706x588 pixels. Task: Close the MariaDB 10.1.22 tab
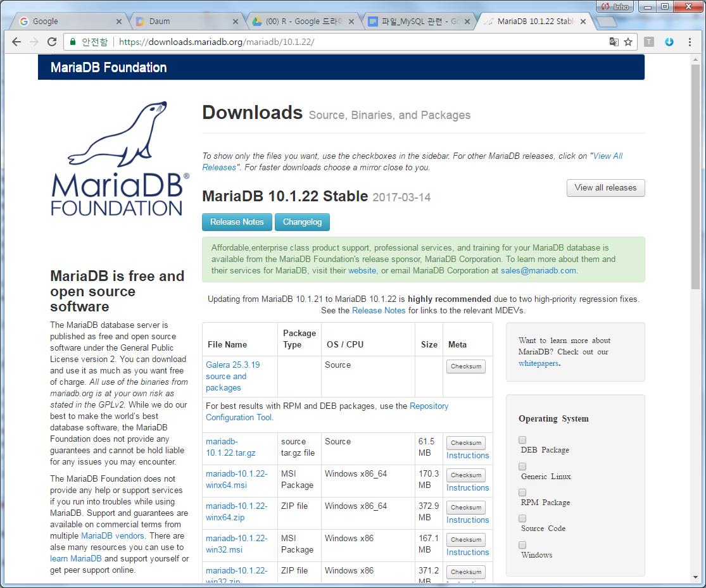[583, 21]
